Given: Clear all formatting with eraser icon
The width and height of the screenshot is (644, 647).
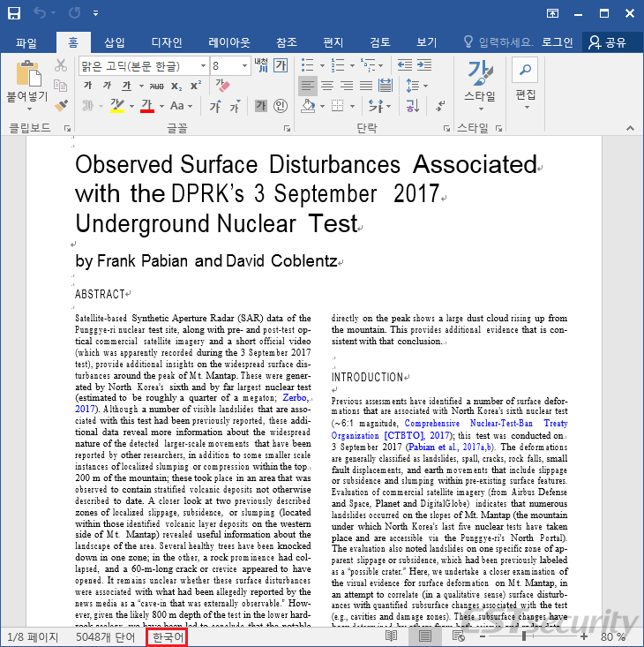Looking at the screenshot, I should pyautogui.click(x=222, y=86).
